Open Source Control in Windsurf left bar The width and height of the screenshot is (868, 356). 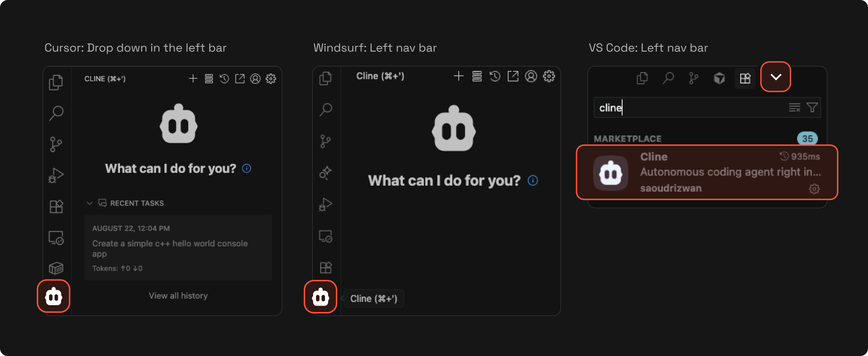point(325,141)
